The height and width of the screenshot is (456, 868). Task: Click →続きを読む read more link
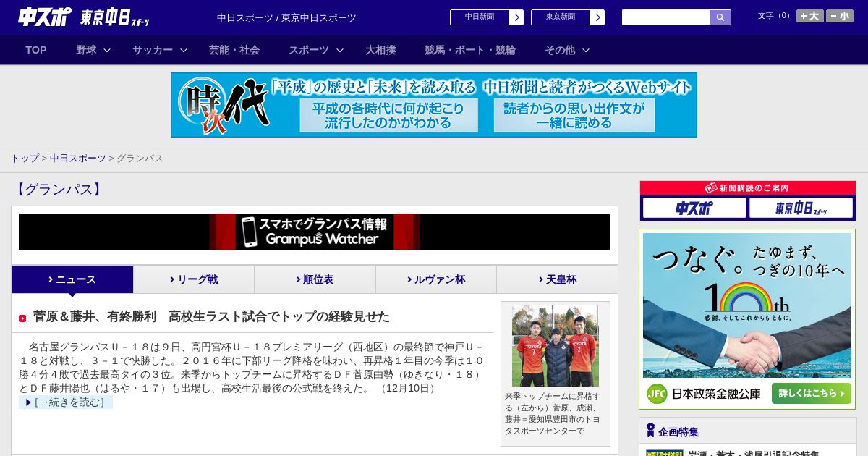[x=66, y=402]
